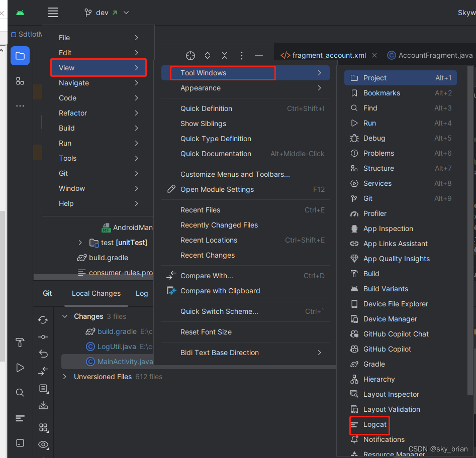The width and height of the screenshot is (476, 458).
Task: Choose Compare With... entry
Action: tap(245, 276)
